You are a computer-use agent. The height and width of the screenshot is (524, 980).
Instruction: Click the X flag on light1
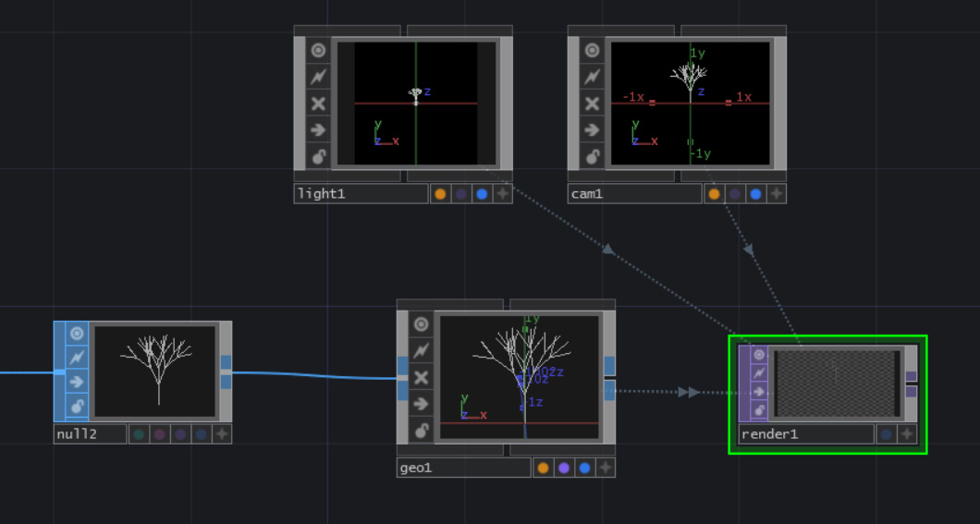tap(318, 104)
